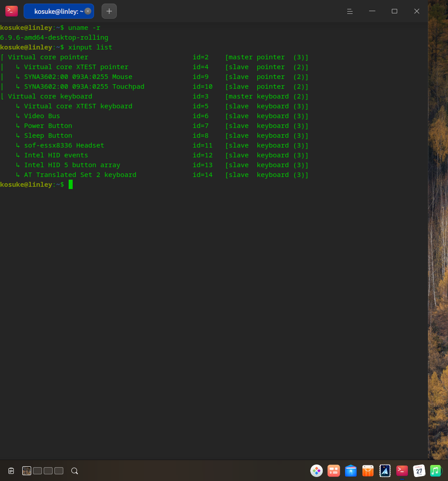Viewport: 448px width, 481px height.
Task: Launch the blue file manager from dock
Action: (x=351, y=471)
